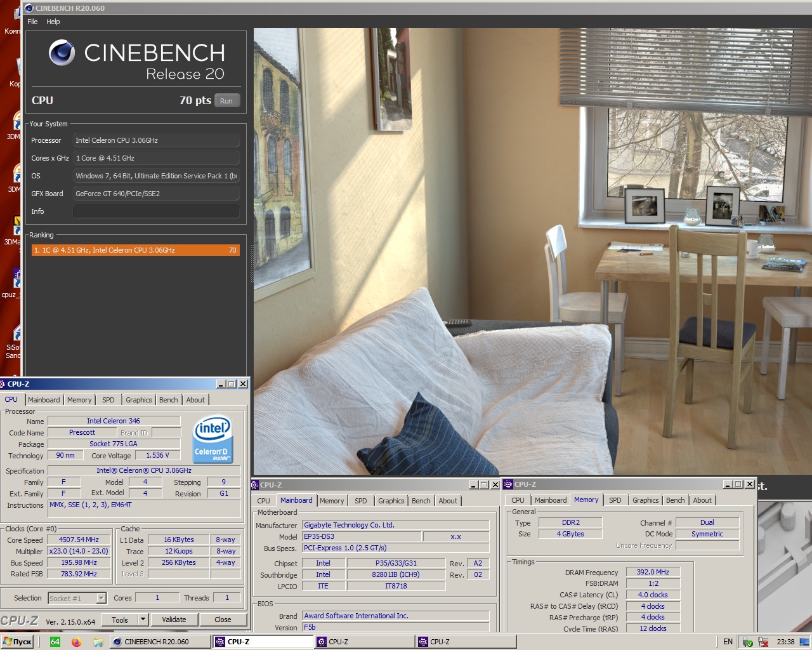Click the Multiplier value x23.0 (14.0 - 23.0)
812x650 pixels.
tap(79, 551)
